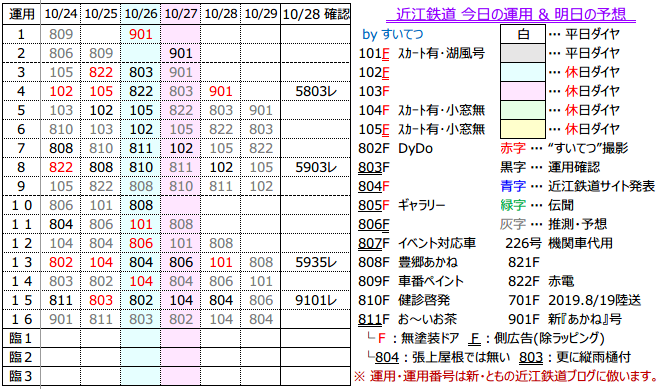This screenshot has width=669, height=389.
Task: Select the red 102 cell in row 4
Action: (x=61, y=91)
